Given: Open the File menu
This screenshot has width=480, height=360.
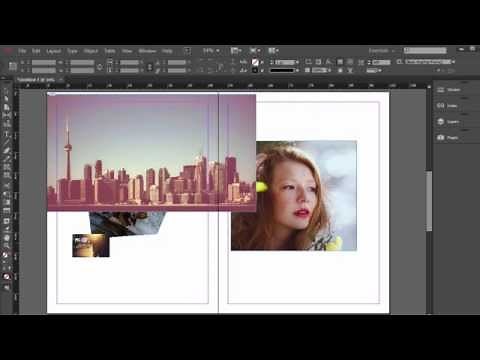Looking at the screenshot, I should (22, 51).
